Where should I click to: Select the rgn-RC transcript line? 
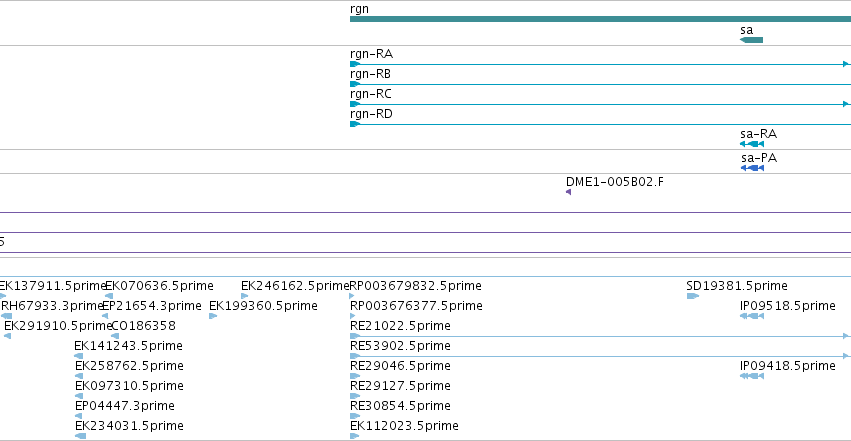[x=600, y=104]
